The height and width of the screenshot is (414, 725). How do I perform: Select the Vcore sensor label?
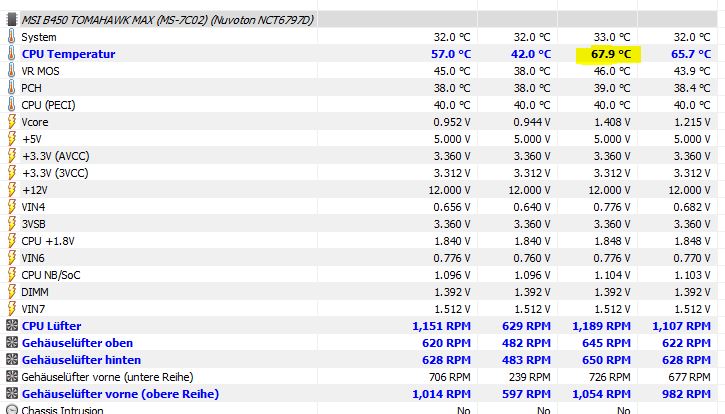pos(35,122)
